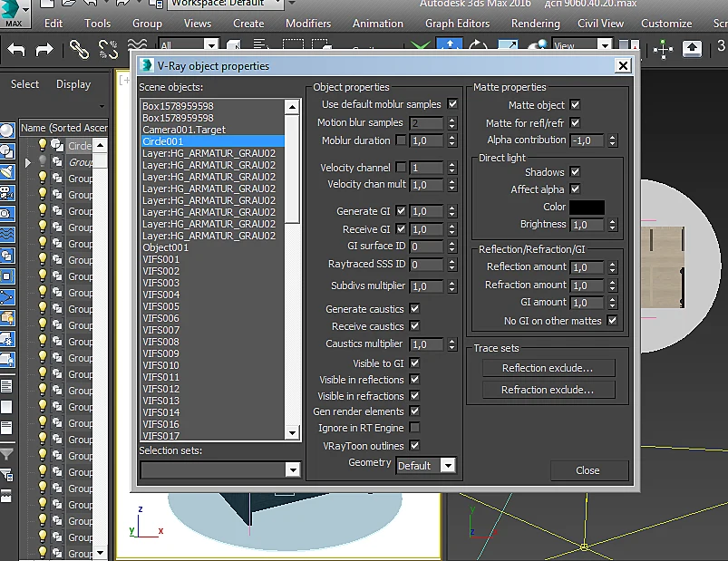The image size is (728, 561).
Task: Adjust the Brightness spinner arrows
Action: tap(613, 225)
